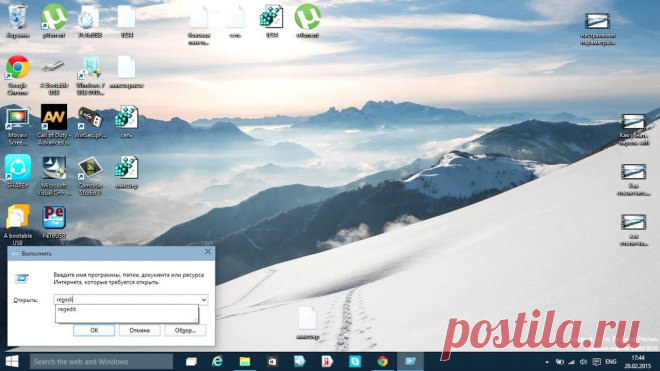This screenshot has width=660, height=371.
Task: Select the top-right video file настройка параметров
Action: (598, 29)
